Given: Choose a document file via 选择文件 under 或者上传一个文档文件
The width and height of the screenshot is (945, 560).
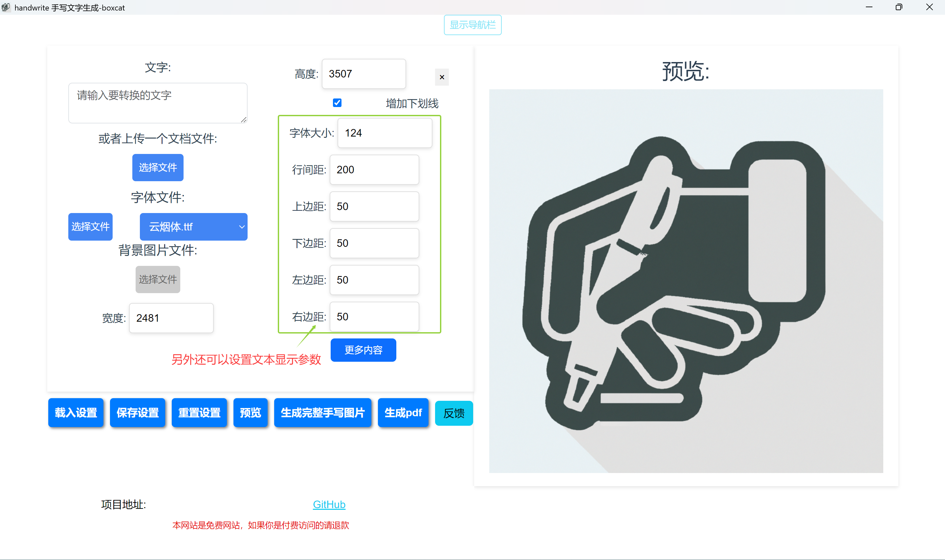Looking at the screenshot, I should [x=158, y=167].
